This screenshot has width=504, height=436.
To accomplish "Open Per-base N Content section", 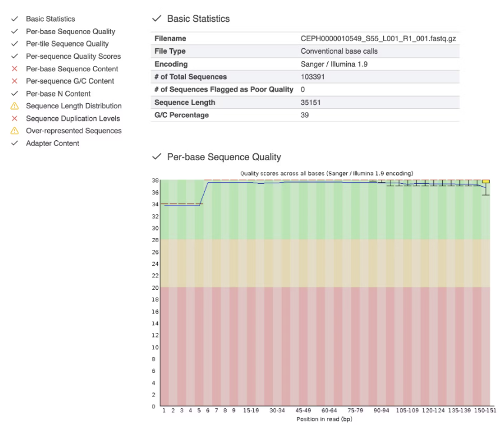I will click(58, 94).
